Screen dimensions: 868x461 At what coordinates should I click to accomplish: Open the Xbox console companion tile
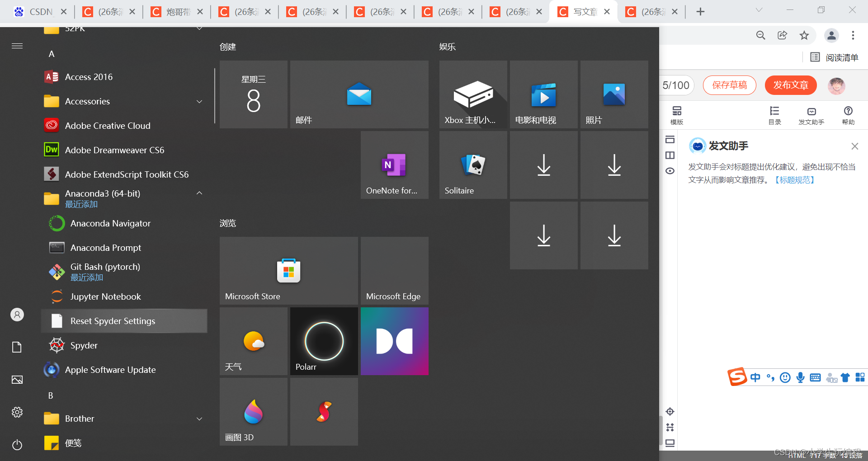(x=473, y=94)
